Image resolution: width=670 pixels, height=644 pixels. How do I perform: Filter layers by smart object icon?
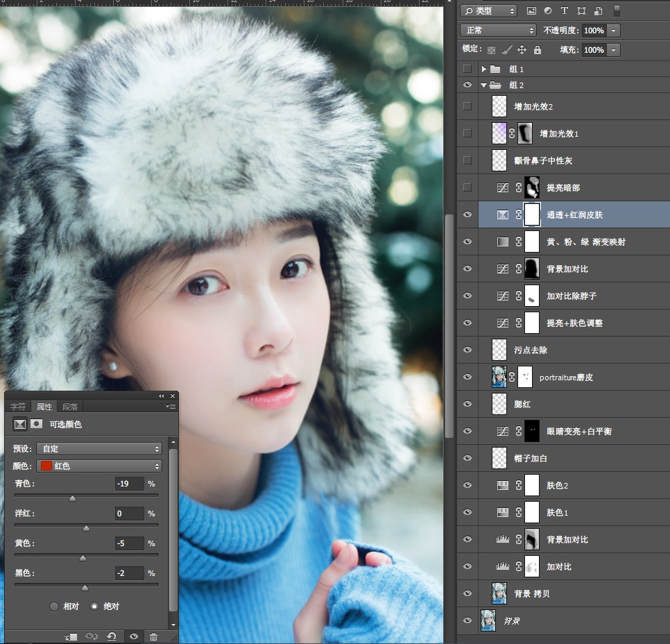click(598, 10)
